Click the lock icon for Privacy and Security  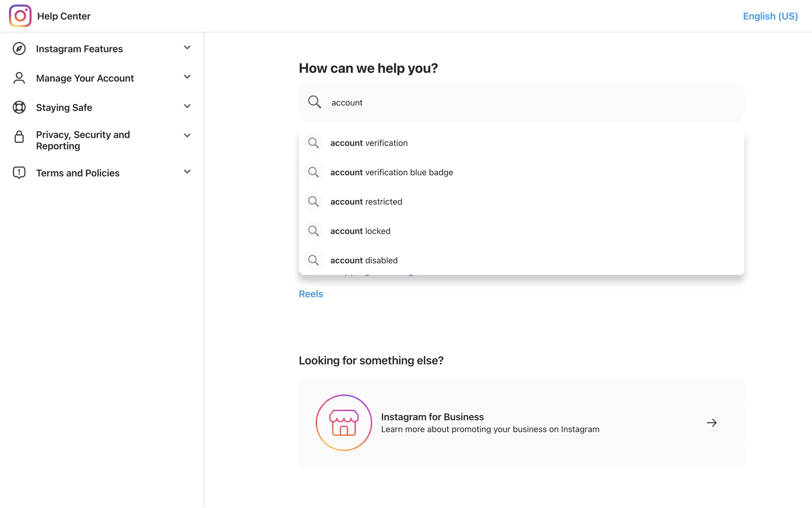coord(19,137)
